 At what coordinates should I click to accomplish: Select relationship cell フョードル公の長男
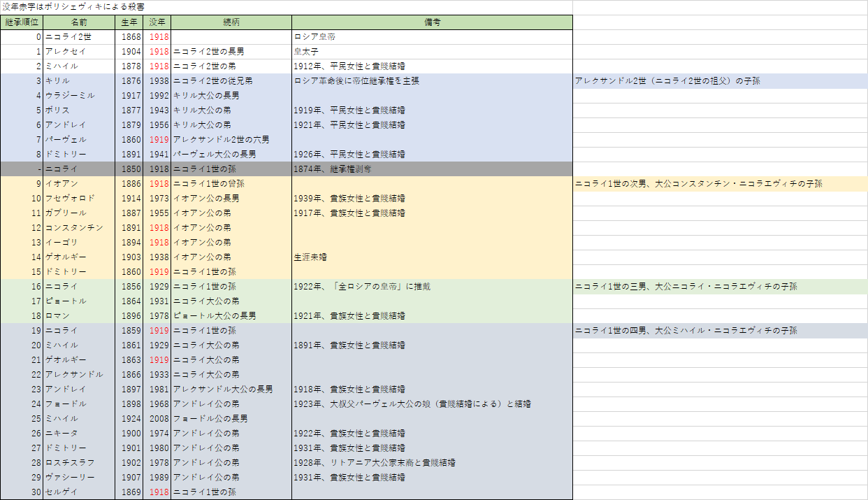(231, 419)
